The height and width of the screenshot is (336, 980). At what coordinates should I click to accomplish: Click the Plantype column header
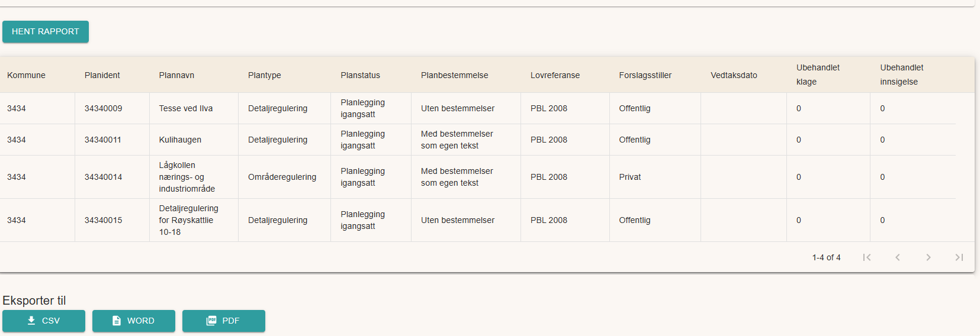[x=264, y=75]
